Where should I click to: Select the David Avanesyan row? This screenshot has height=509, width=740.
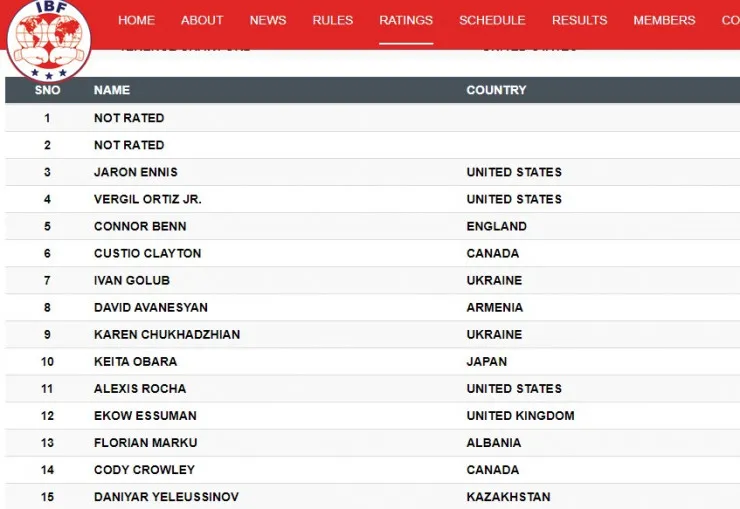(x=372, y=308)
